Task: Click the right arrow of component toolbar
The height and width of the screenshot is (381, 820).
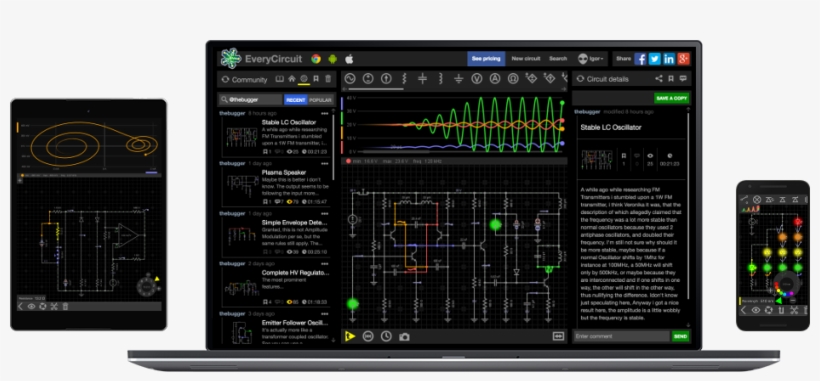Action: [x=564, y=89]
